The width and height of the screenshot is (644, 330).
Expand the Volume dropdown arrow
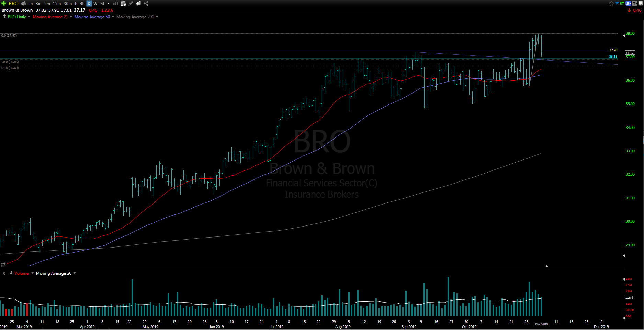pyautogui.click(x=33, y=273)
